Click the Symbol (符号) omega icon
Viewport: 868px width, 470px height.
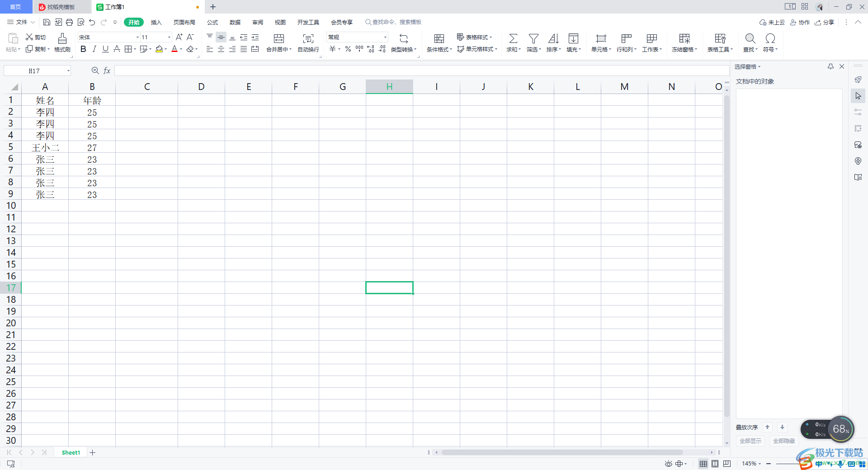click(x=770, y=38)
